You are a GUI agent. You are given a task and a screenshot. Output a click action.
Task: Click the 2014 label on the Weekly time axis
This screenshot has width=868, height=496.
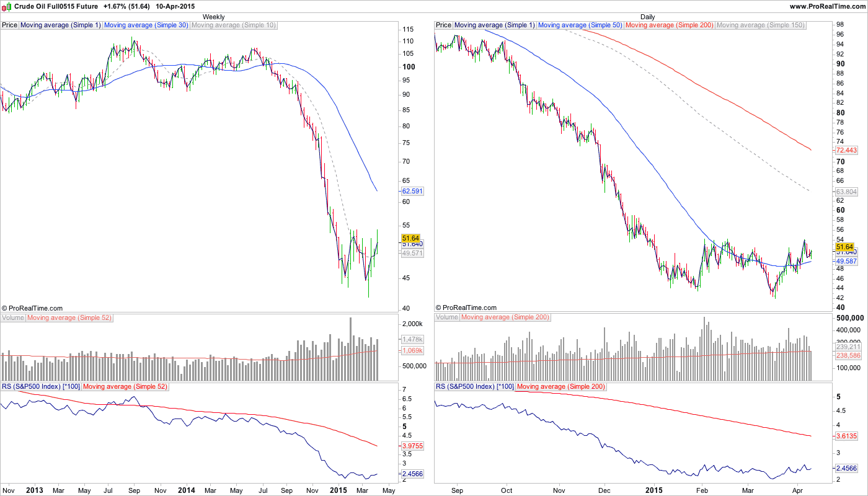(185, 490)
